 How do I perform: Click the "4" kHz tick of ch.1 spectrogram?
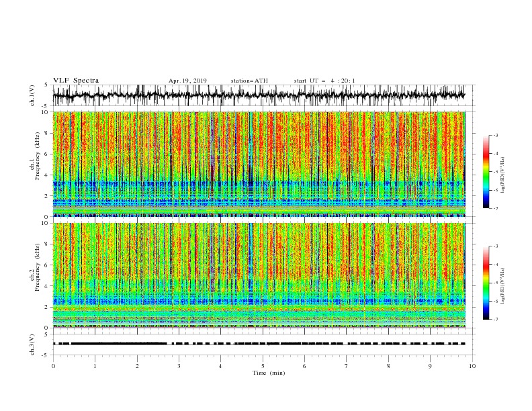(x=46, y=175)
